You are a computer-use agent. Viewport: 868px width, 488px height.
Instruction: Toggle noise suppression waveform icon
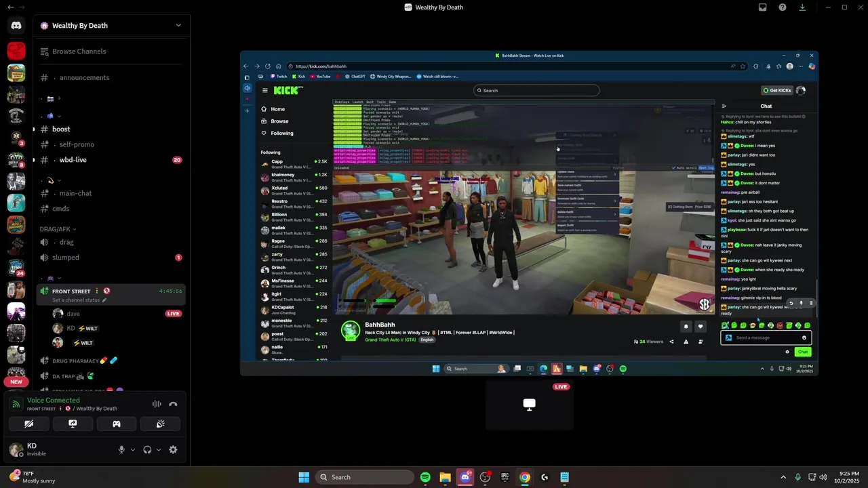(157, 404)
